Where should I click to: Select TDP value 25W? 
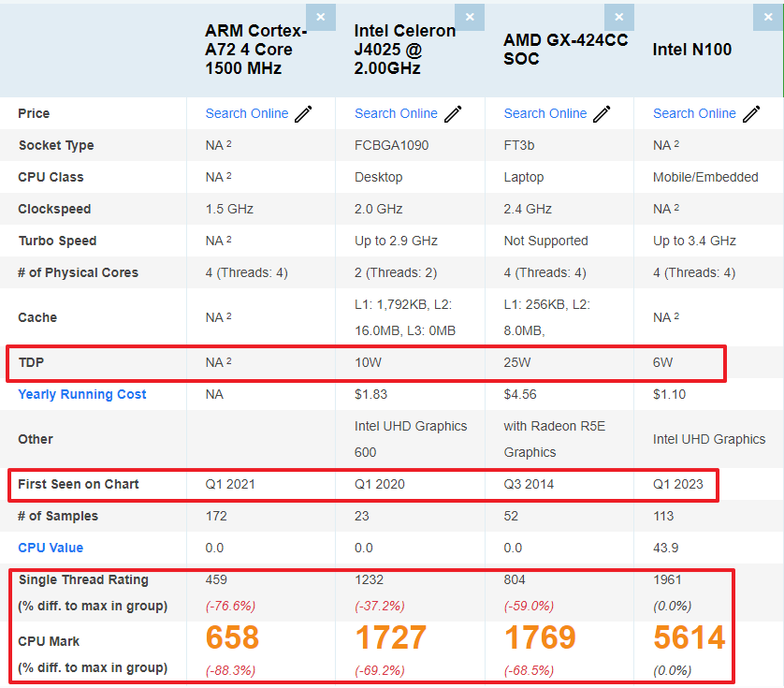(517, 363)
